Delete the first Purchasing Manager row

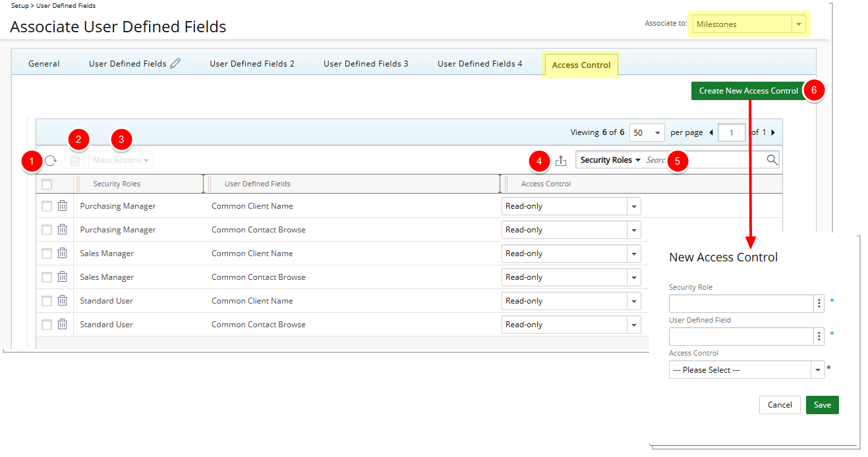point(62,205)
